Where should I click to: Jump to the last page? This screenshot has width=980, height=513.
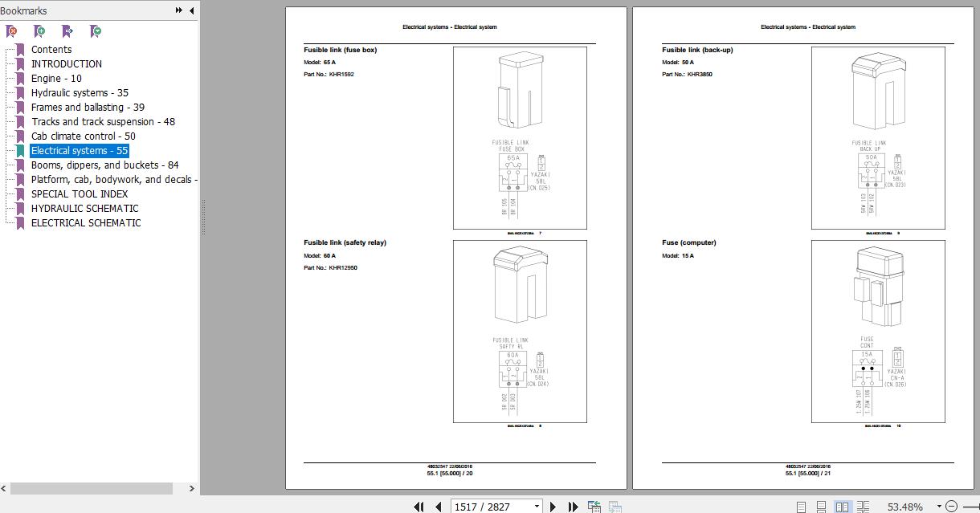tap(574, 506)
